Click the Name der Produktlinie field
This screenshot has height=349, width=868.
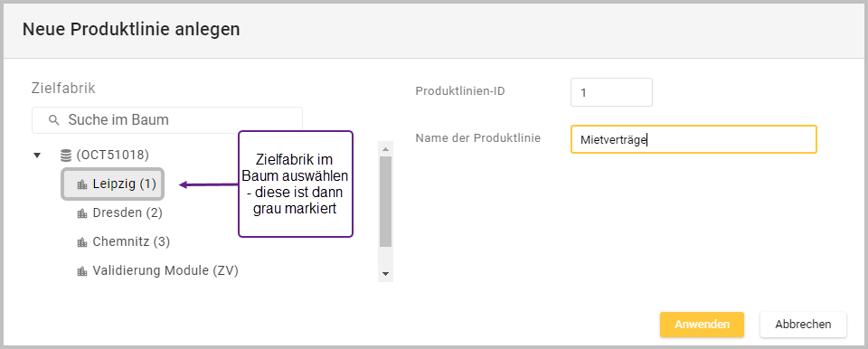693,139
